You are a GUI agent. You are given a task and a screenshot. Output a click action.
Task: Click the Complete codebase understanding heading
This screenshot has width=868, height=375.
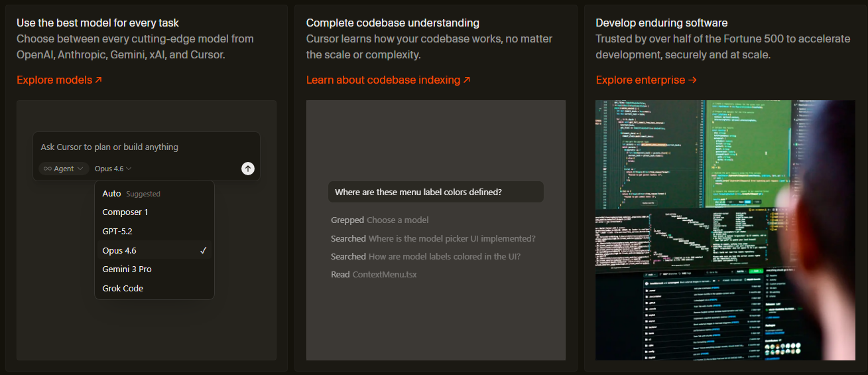point(393,23)
